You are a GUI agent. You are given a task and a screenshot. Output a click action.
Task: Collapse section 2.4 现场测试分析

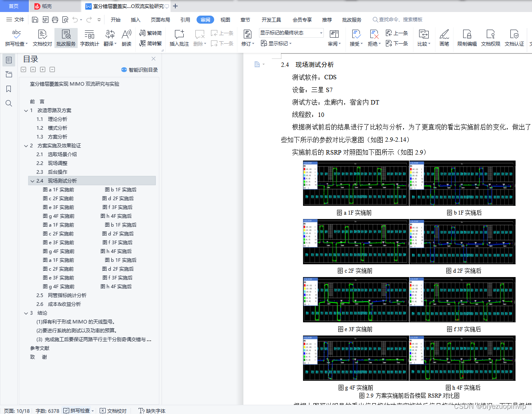coord(32,181)
